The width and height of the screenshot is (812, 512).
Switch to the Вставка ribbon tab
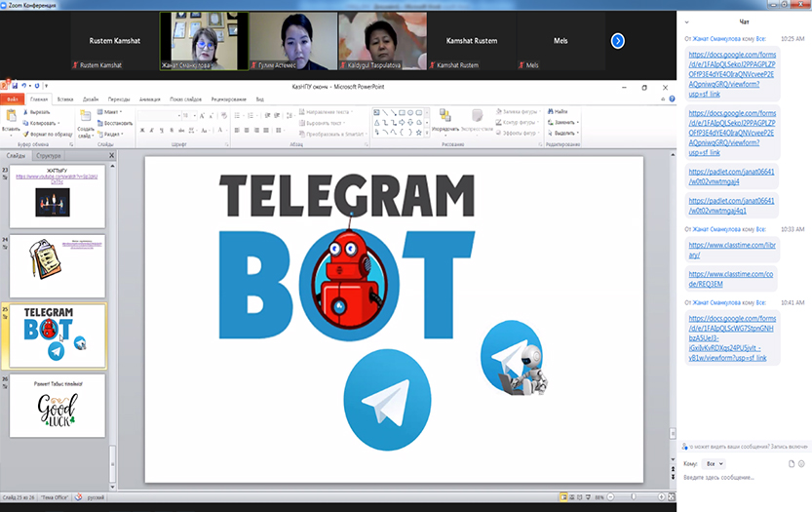pos(65,99)
